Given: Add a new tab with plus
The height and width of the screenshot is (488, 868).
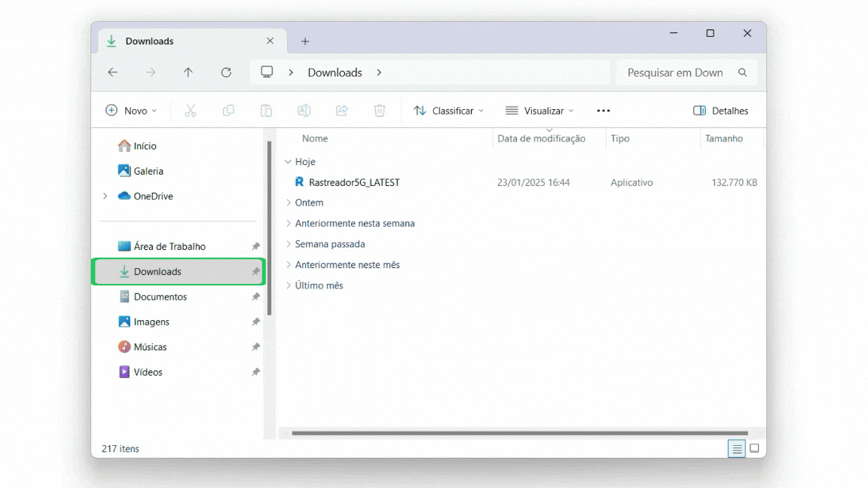Looking at the screenshot, I should (x=305, y=41).
